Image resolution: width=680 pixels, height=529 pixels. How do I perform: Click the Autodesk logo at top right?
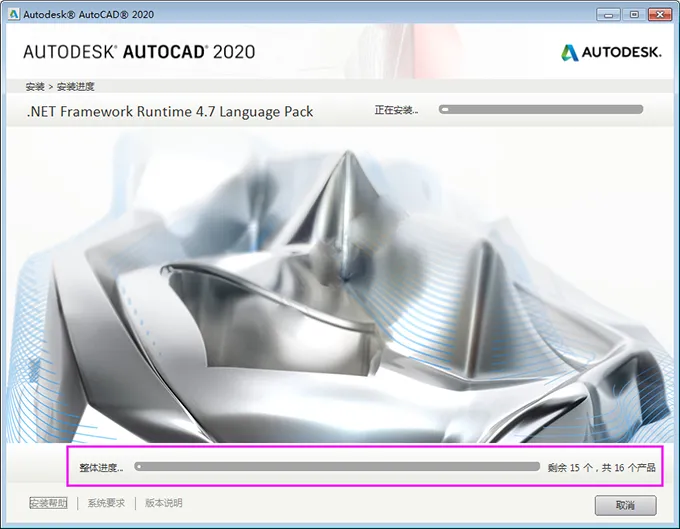click(611, 52)
